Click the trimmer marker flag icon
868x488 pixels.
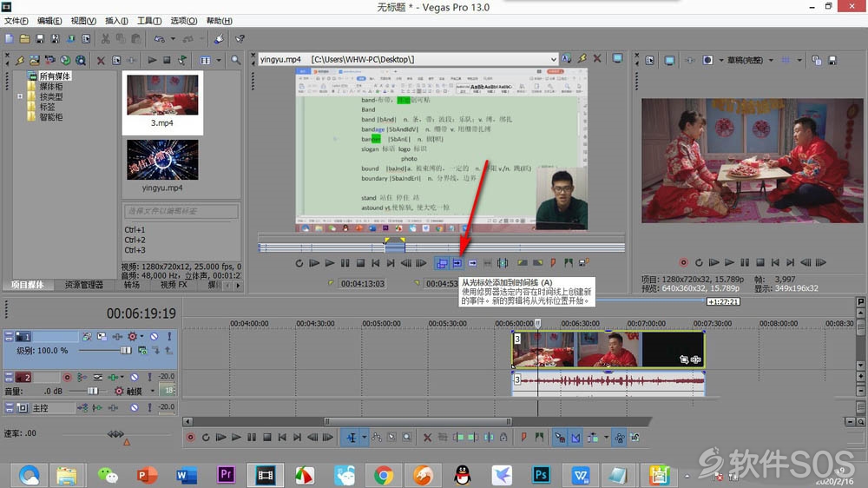[x=552, y=263]
